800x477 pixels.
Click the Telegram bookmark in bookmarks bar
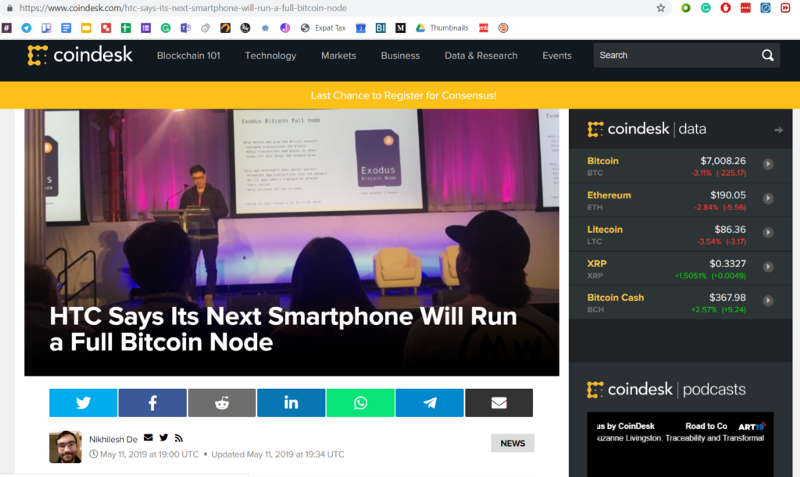(26, 28)
